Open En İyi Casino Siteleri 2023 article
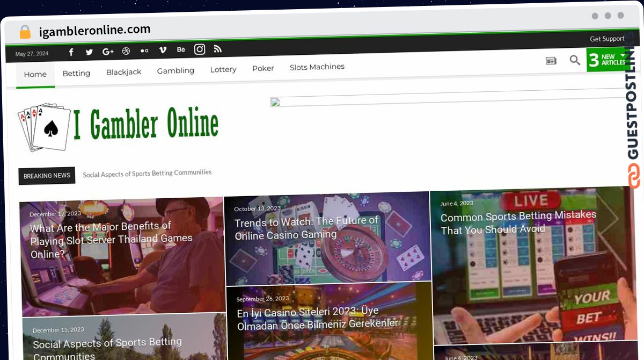The height and width of the screenshot is (360, 644). tap(318, 318)
